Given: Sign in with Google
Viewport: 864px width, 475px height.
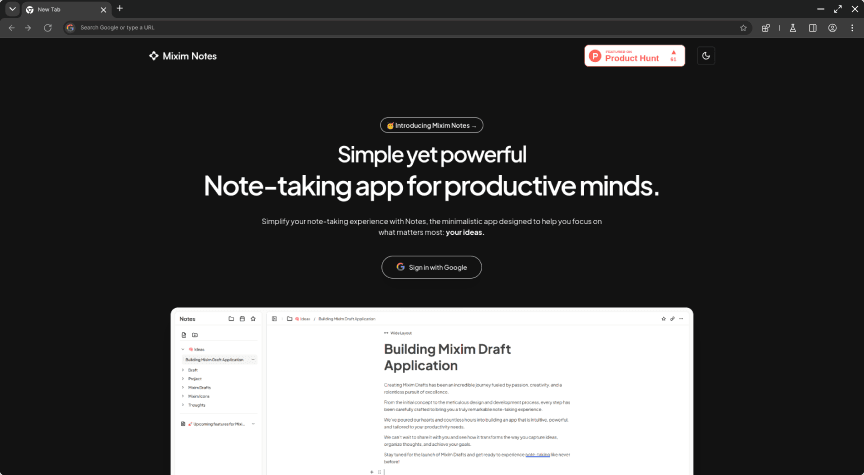Looking at the screenshot, I should tap(431, 267).
